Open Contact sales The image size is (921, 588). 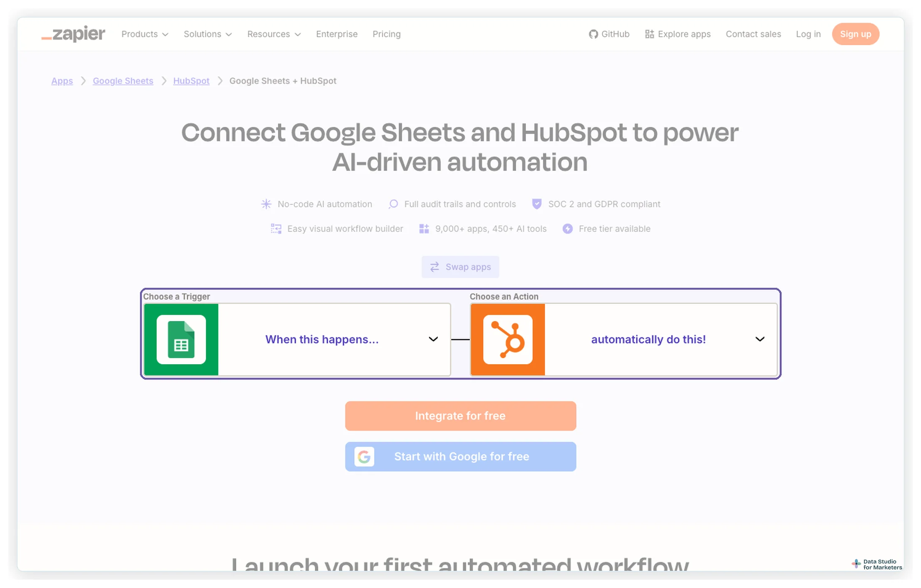[x=753, y=34]
